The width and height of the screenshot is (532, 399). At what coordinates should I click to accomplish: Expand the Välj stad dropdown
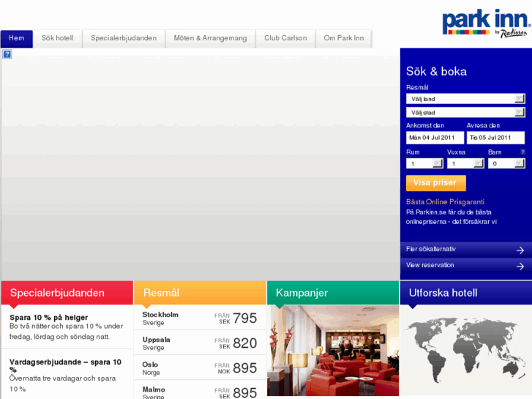(465, 113)
